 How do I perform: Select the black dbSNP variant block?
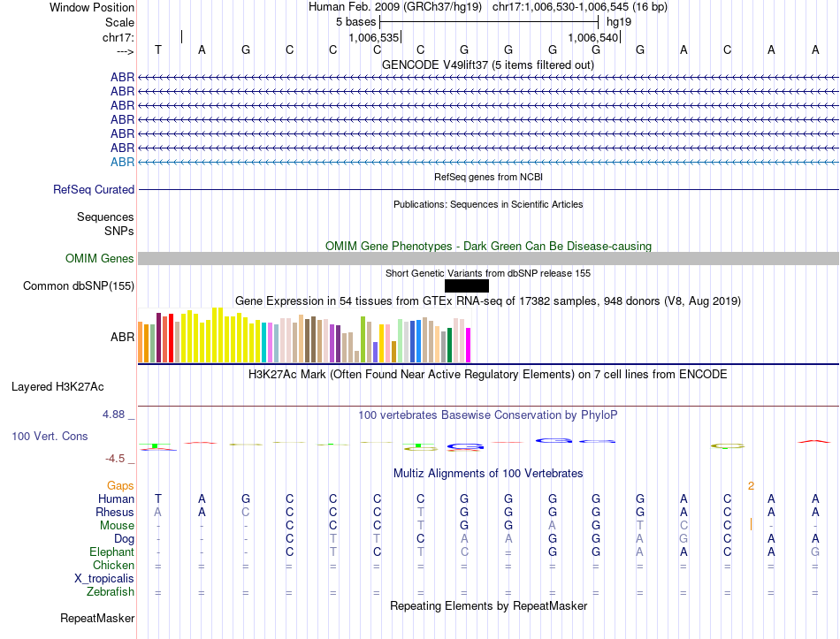(x=467, y=286)
